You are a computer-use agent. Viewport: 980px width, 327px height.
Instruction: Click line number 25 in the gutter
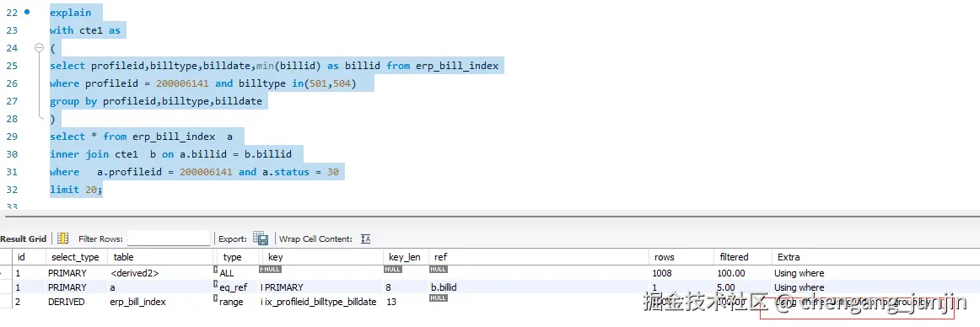(11, 66)
